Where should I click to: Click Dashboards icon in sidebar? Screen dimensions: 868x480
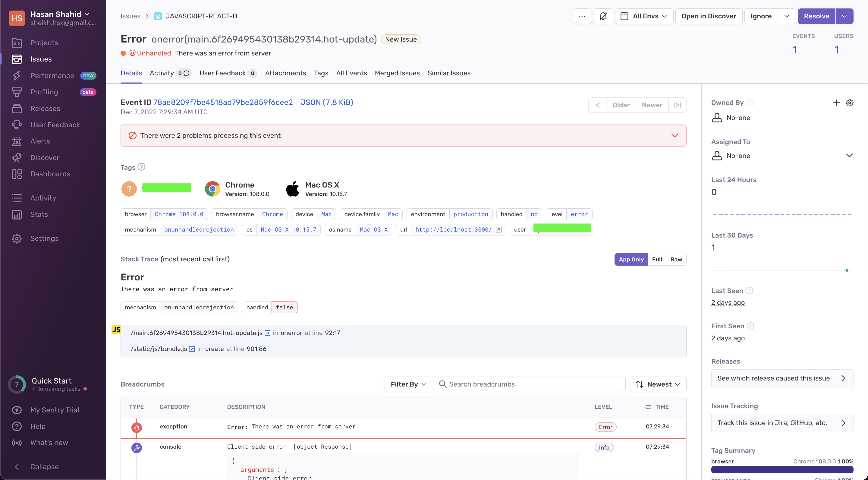pyautogui.click(x=18, y=174)
